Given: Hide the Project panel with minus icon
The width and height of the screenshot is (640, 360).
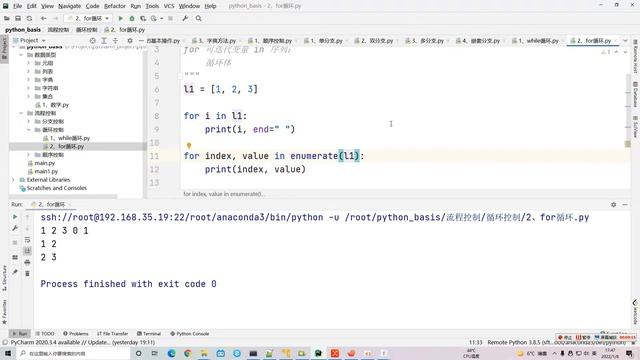Looking at the screenshot, I should click(141, 40).
